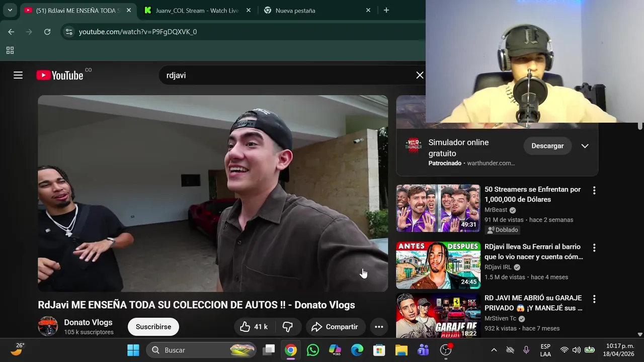Close the Nueva pestaña tab
Image resolution: width=644 pixels, height=362 pixels.
pos(368,10)
